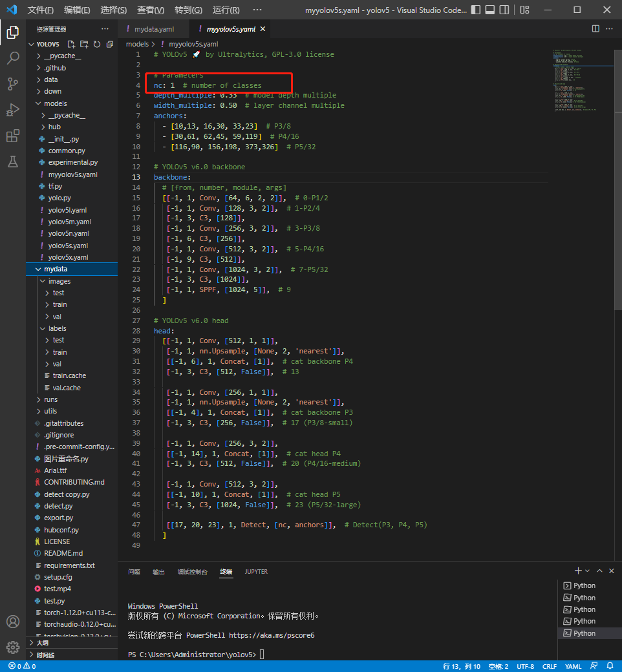Open Go menu (转到)
The height and width of the screenshot is (672, 622).
point(188,10)
